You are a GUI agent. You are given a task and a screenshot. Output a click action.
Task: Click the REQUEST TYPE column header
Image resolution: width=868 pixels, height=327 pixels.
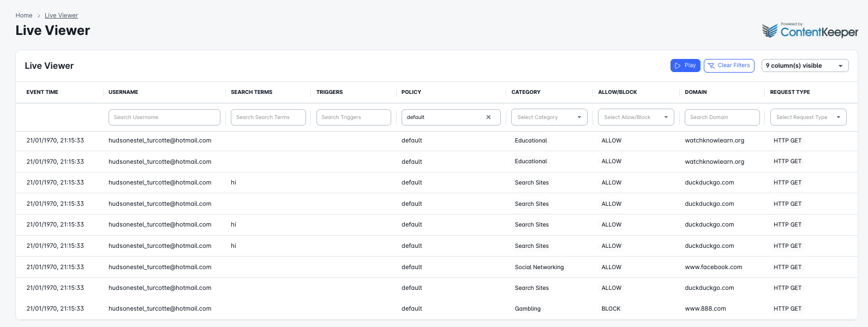pyautogui.click(x=790, y=92)
